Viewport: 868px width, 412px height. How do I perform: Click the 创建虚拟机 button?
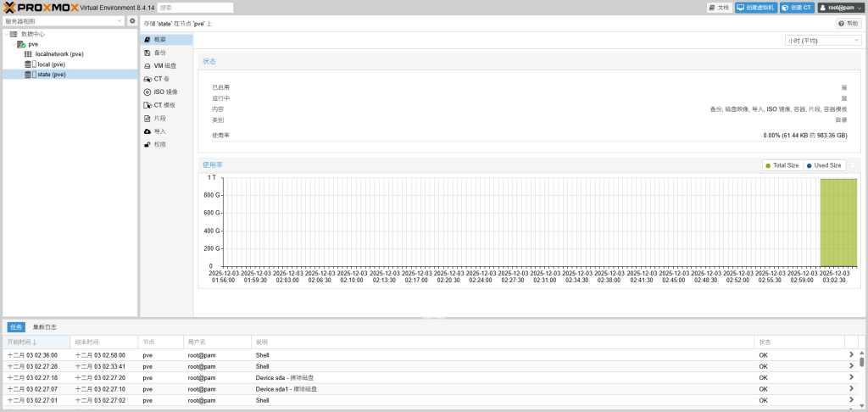[x=756, y=8]
